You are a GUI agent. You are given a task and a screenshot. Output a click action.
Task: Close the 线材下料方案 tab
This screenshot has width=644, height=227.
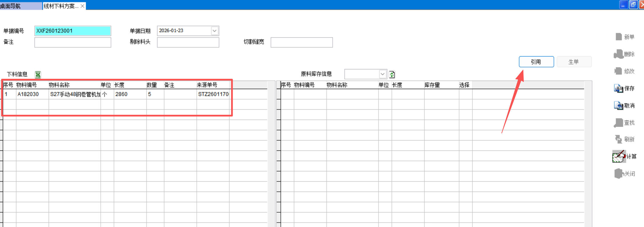coord(82,6)
